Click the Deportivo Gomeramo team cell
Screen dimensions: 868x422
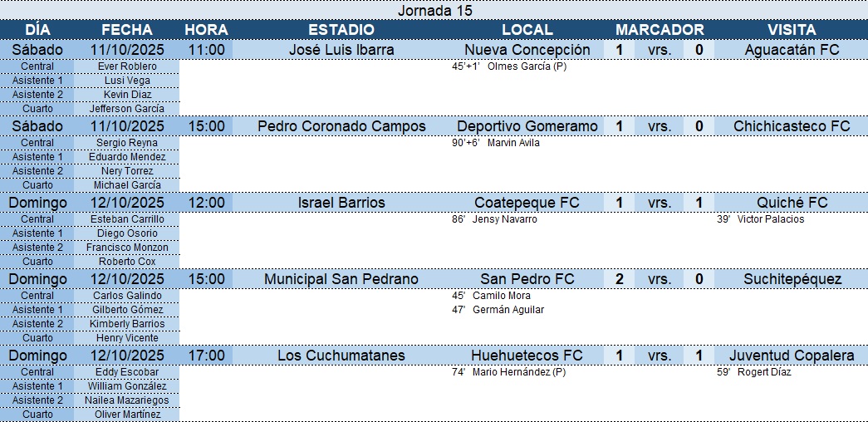click(x=527, y=126)
